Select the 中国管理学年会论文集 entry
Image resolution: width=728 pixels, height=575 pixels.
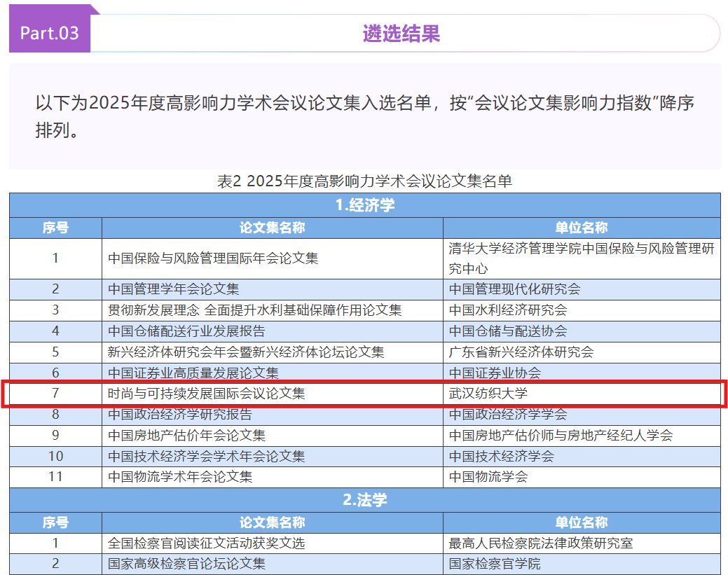174,289
